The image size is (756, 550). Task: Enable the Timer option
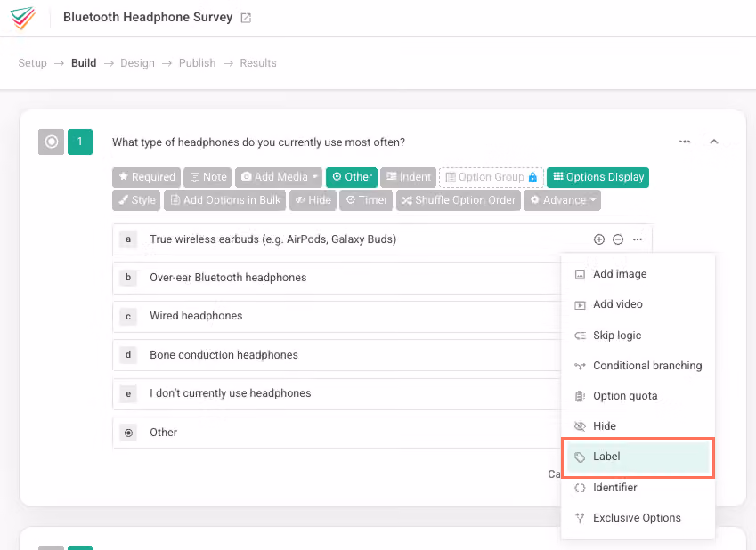click(x=366, y=200)
